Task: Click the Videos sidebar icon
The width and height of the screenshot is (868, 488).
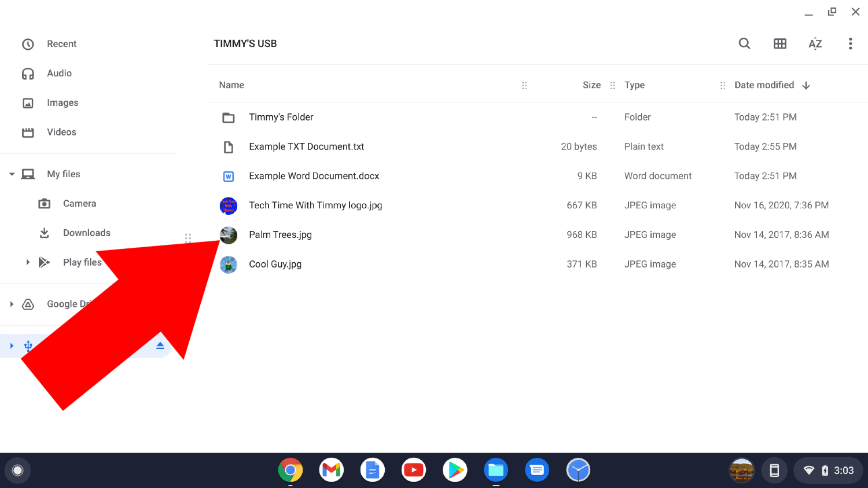Action: click(x=28, y=132)
